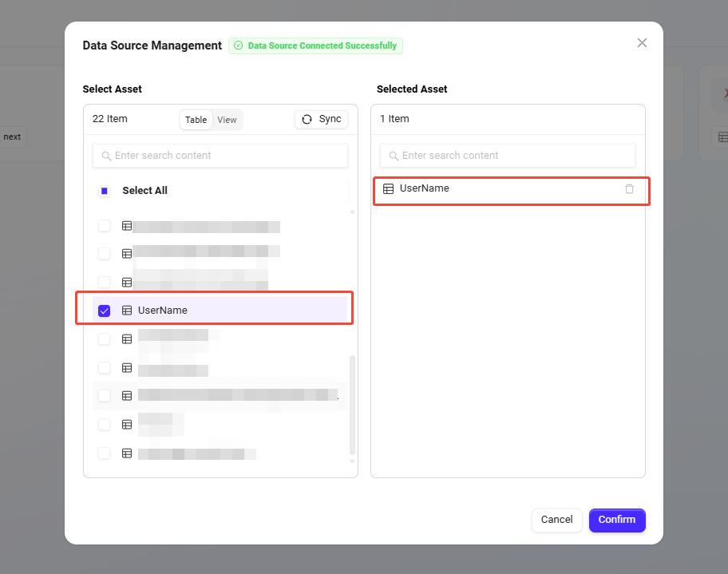
Task: Click the table icon next to UserName in left list
Action: tap(127, 311)
